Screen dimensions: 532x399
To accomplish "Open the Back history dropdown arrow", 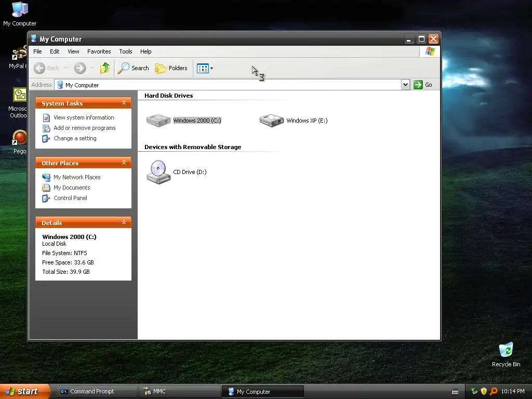I will point(66,68).
